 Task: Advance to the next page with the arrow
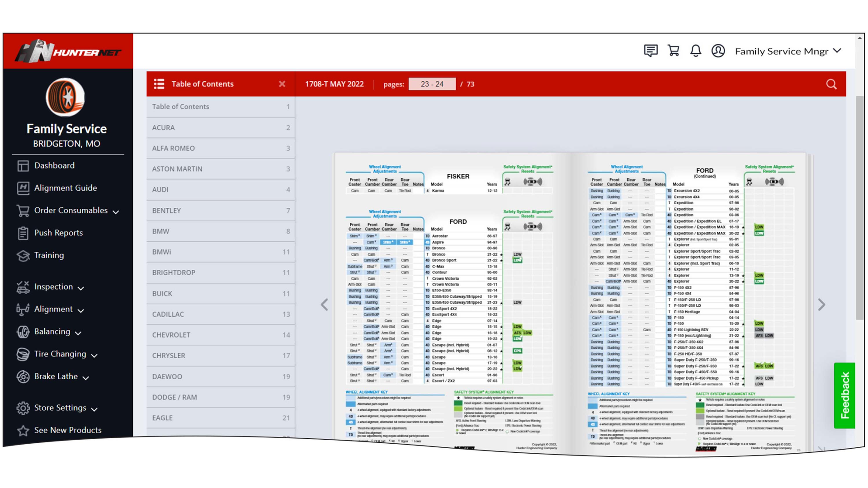[821, 305]
